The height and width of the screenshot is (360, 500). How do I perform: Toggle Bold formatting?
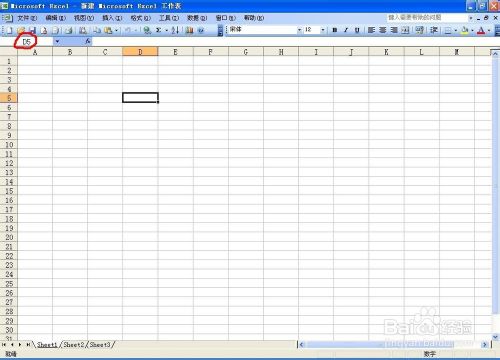[x=335, y=30]
